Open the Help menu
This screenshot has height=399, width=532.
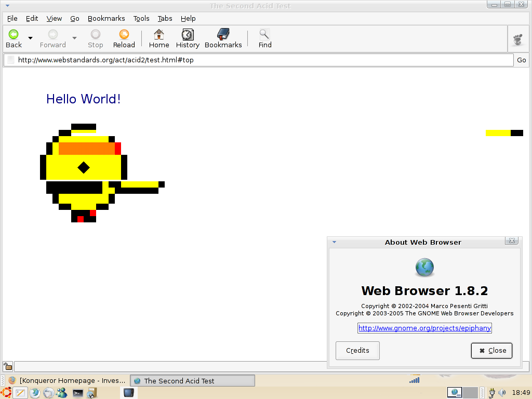tap(188, 19)
